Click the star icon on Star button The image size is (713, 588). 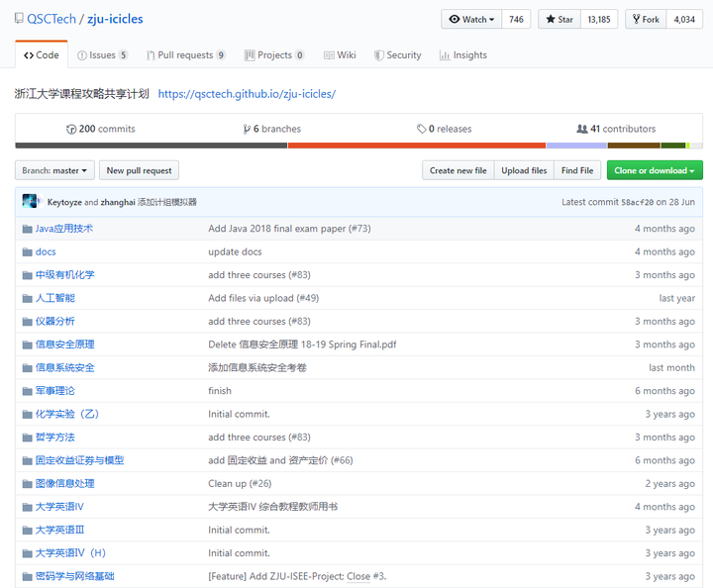(x=551, y=19)
